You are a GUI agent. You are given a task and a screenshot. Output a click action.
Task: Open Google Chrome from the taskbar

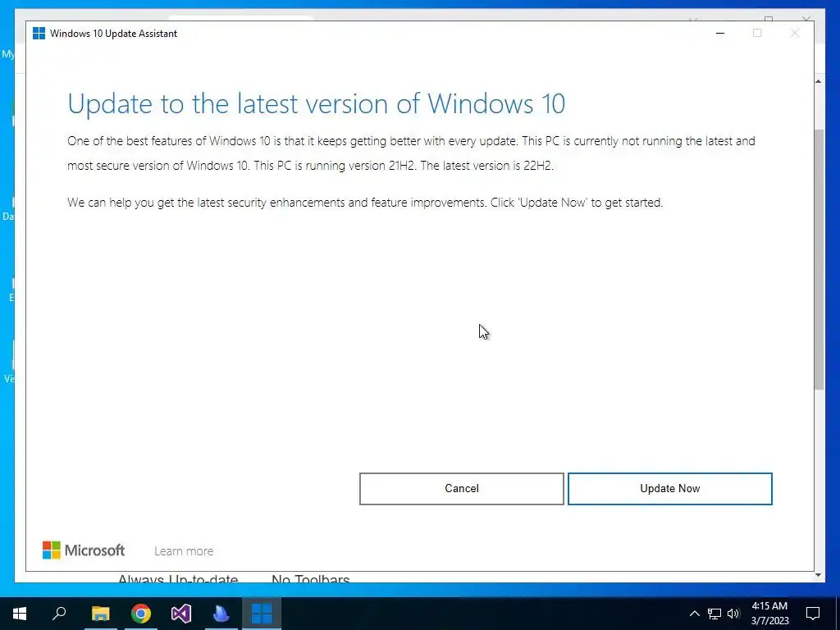tap(141, 614)
